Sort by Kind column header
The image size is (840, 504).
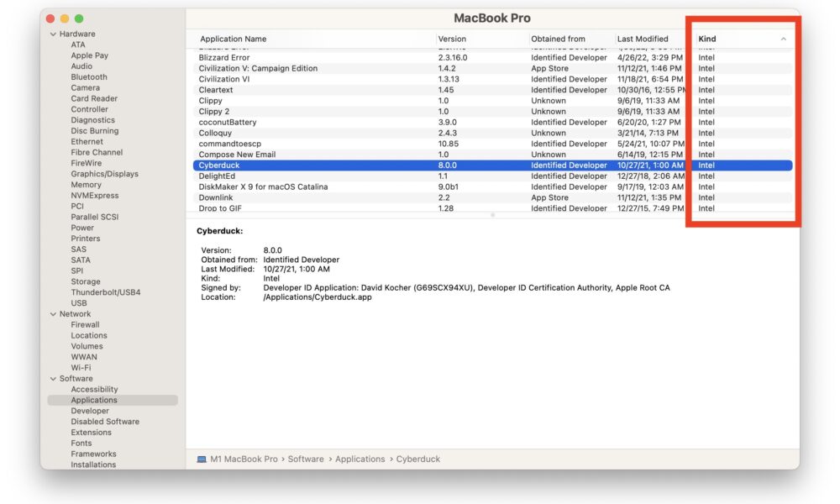coord(707,39)
